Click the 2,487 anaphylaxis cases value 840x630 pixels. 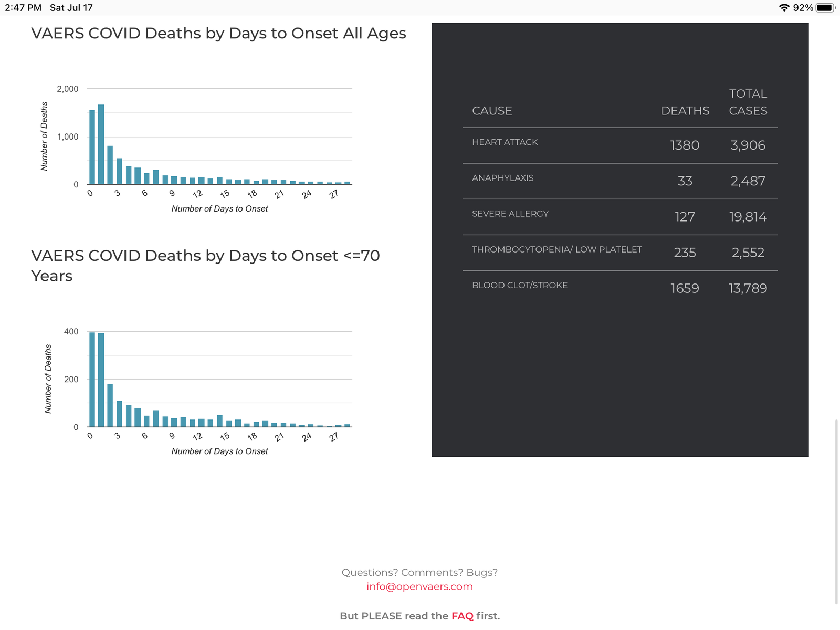pos(748,181)
